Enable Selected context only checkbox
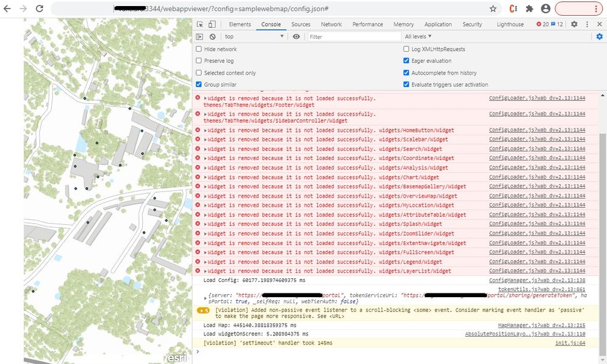The width and height of the screenshot is (607, 364). tap(199, 72)
